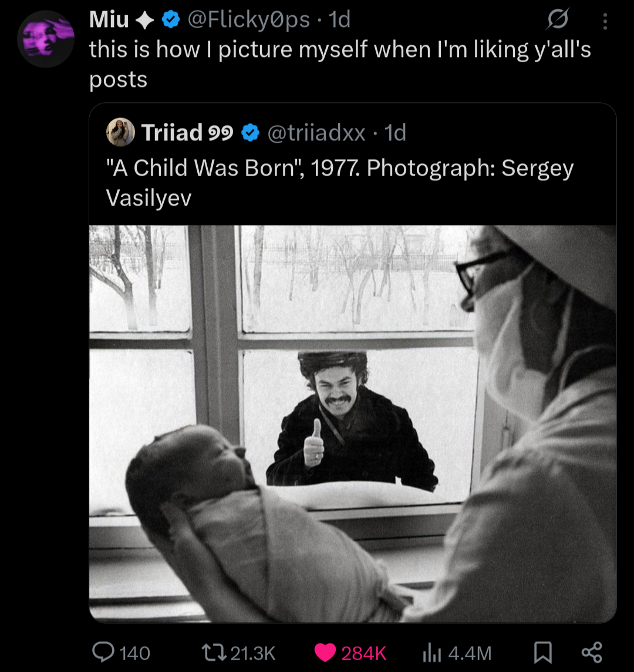Click the 4.4M views count
The height and width of the screenshot is (672, 634).
(470, 653)
